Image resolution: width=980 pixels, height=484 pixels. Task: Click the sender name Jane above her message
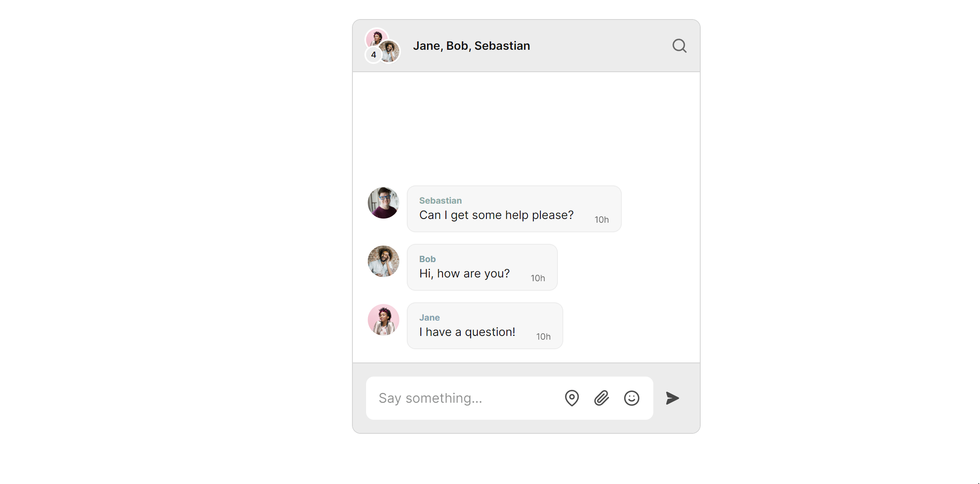coord(429,317)
